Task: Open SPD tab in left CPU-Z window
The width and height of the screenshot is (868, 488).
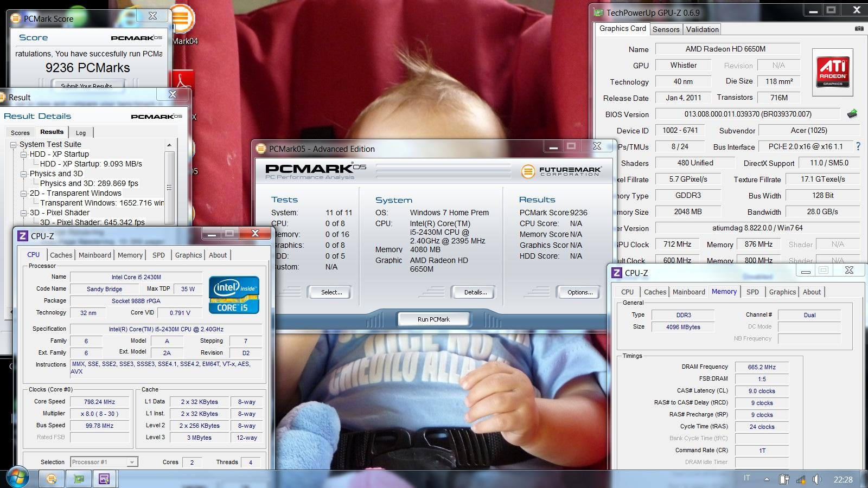Action: [x=158, y=255]
